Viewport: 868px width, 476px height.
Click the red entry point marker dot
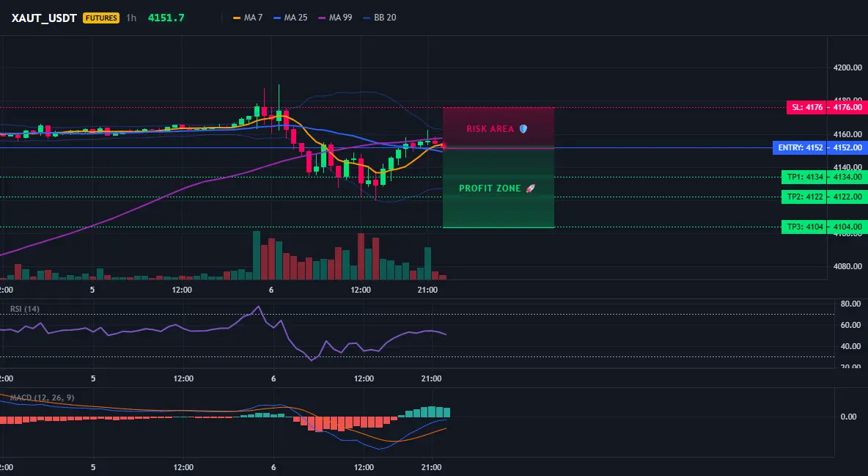(444, 146)
